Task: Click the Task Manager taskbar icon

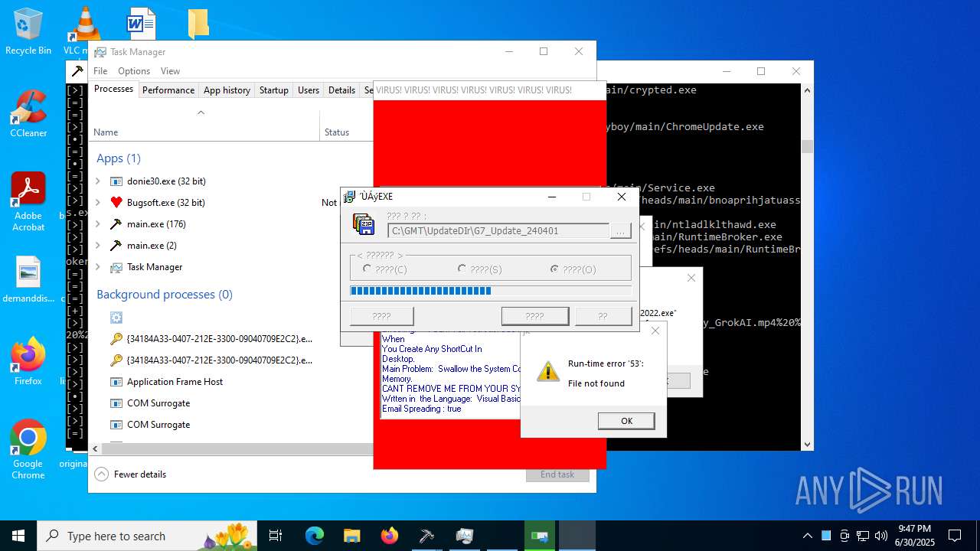Action: [464, 536]
